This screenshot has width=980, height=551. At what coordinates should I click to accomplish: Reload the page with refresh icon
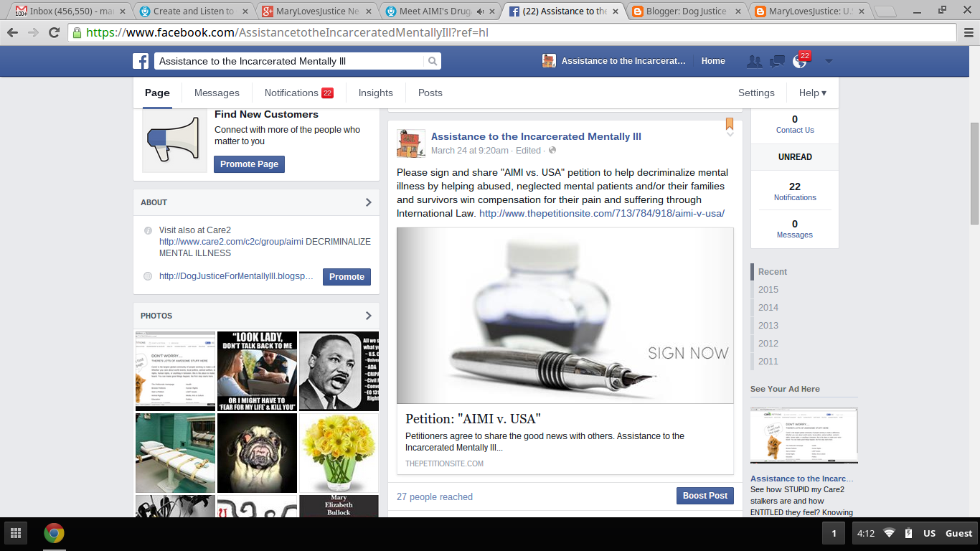click(54, 33)
